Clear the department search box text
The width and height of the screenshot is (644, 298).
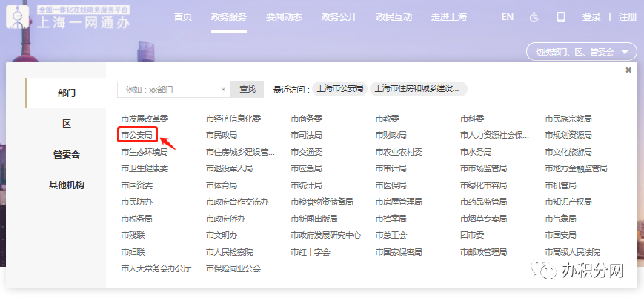224,90
